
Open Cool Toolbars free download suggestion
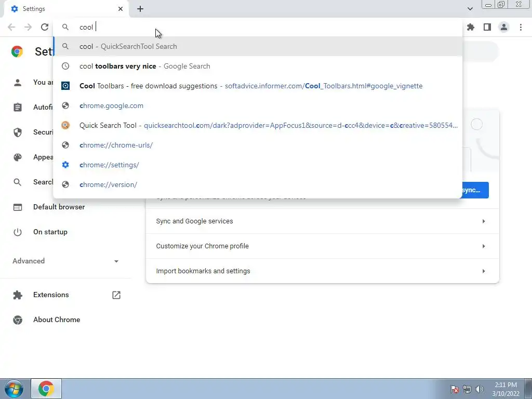258,86
